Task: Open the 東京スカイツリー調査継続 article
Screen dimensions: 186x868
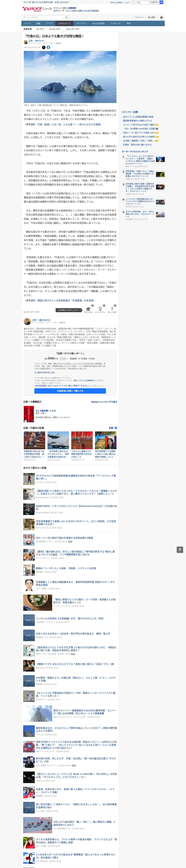Action: tap(85, 712)
